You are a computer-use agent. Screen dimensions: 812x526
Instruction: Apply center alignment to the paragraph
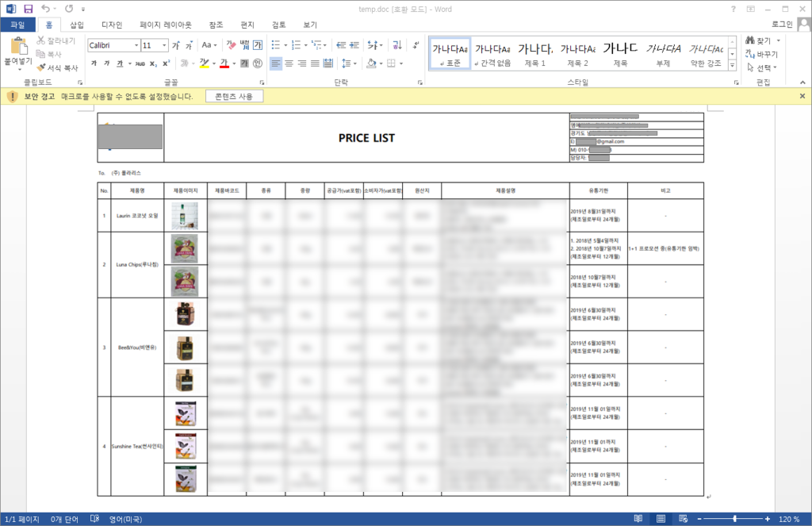[289, 63]
